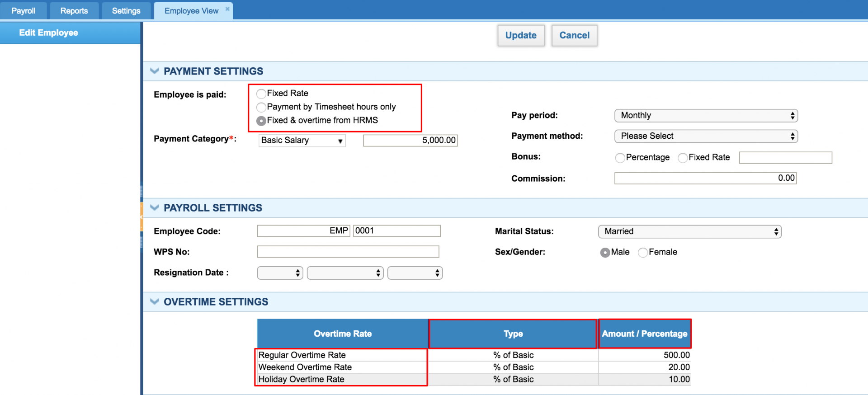Click the Cancel button

(574, 35)
